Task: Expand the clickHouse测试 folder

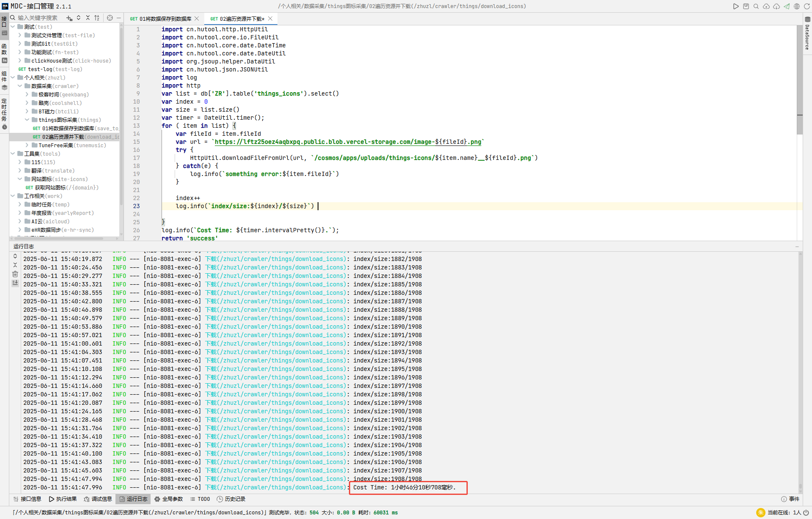Action: 20,60
